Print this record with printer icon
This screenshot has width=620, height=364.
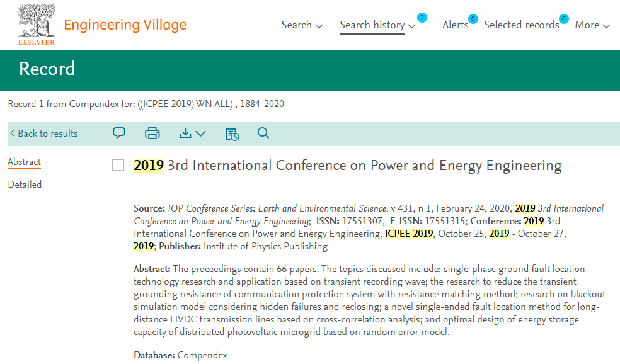tap(152, 133)
